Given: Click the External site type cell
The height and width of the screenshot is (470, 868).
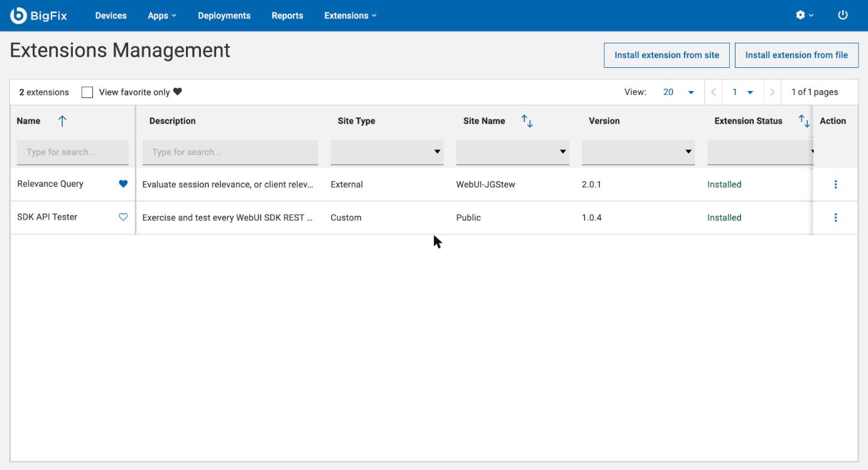Looking at the screenshot, I should click(347, 185).
